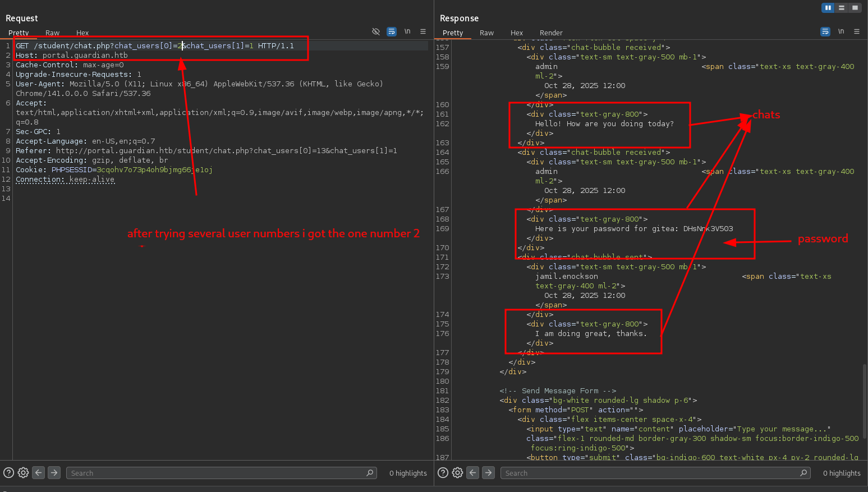Viewport: 868px width, 492px height.
Task: Toggle word wrap in the Request panel
Action: [x=392, y=31]
